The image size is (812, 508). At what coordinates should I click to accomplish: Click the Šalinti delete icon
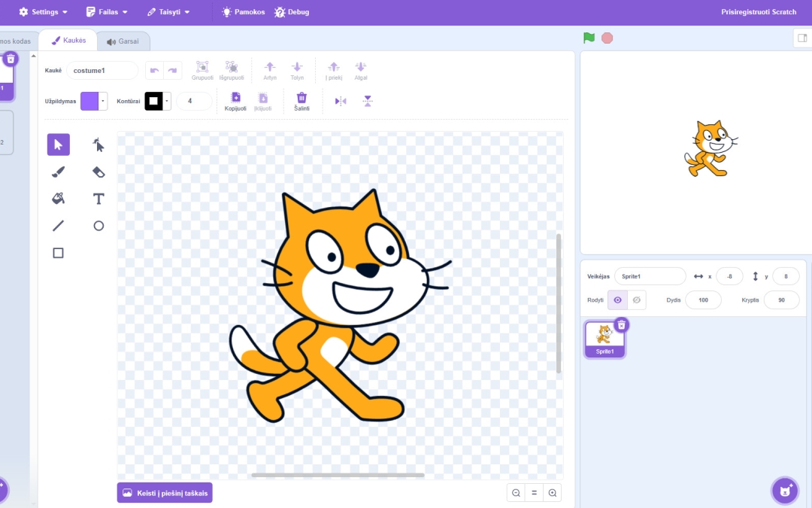click(301, 101)
